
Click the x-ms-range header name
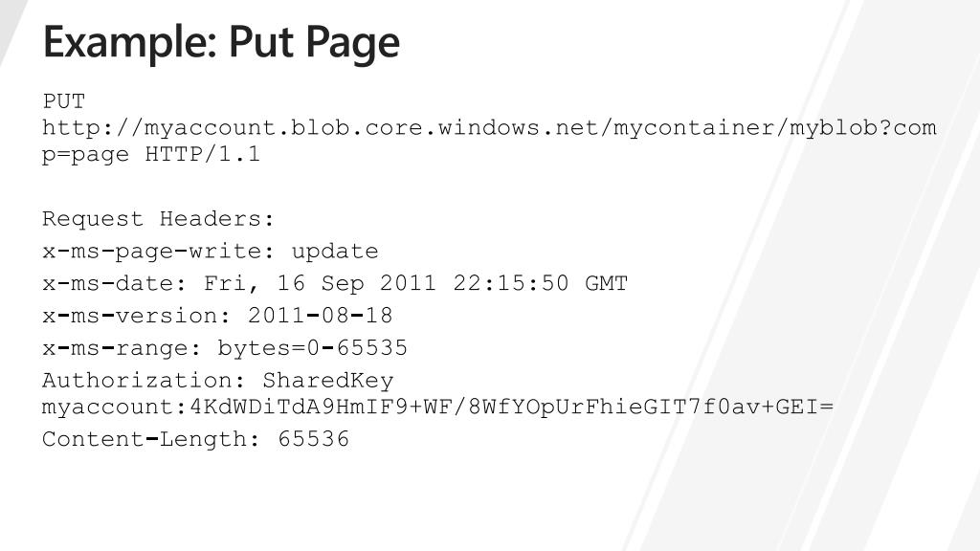click(122, 348)
